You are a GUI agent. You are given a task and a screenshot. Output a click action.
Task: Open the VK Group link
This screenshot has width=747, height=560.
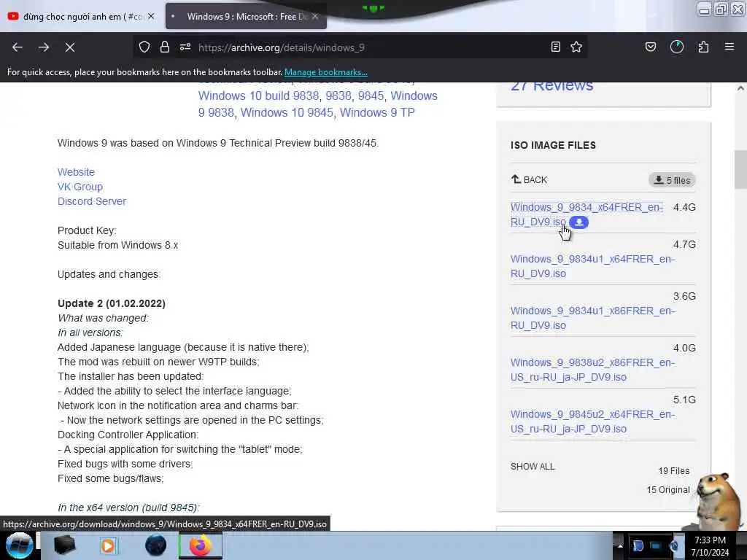(x=80, y=187)
